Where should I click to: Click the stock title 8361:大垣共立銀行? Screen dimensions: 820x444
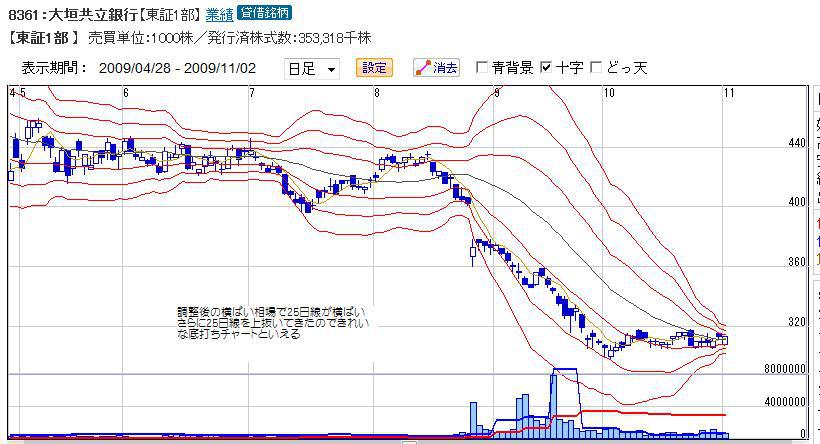tap(74, 14)
